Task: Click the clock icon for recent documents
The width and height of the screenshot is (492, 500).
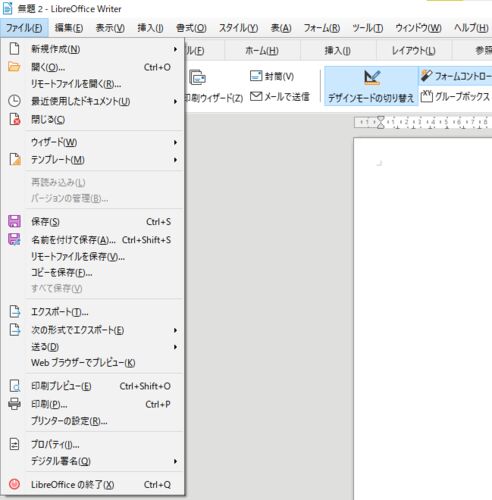Action: click(x=14, y=101)
